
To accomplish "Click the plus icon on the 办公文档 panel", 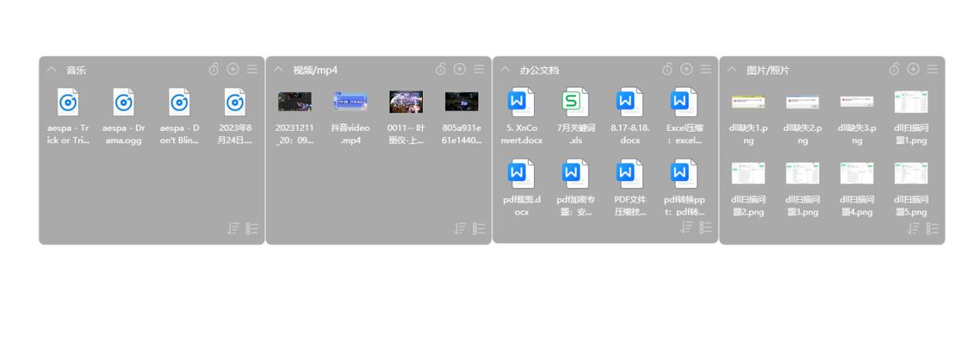I will 686,69.
